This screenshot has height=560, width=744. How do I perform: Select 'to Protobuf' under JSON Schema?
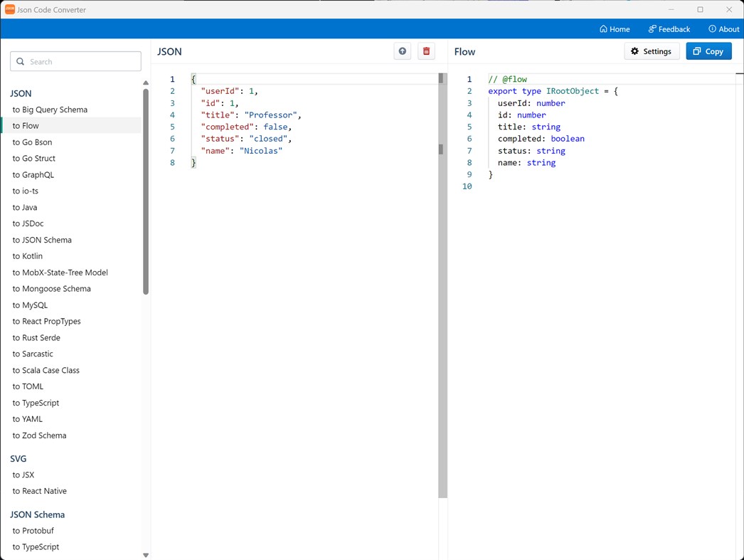pos(33,530)
